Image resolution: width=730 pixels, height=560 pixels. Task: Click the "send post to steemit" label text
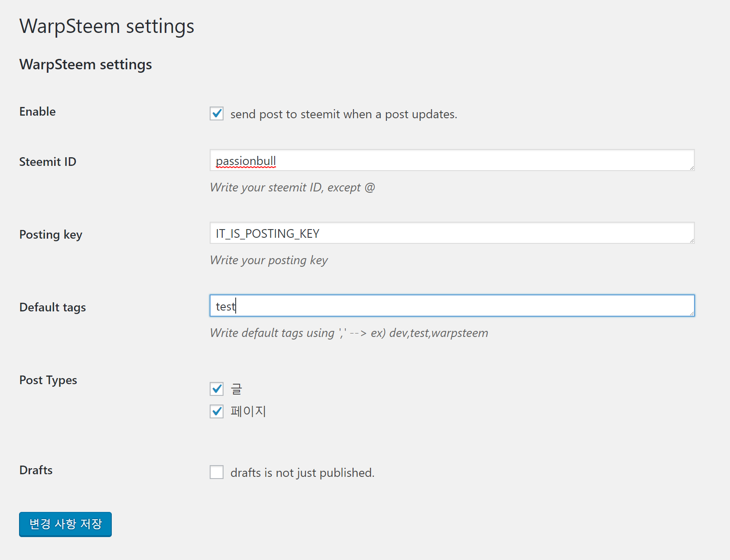[x=344, y=114]
